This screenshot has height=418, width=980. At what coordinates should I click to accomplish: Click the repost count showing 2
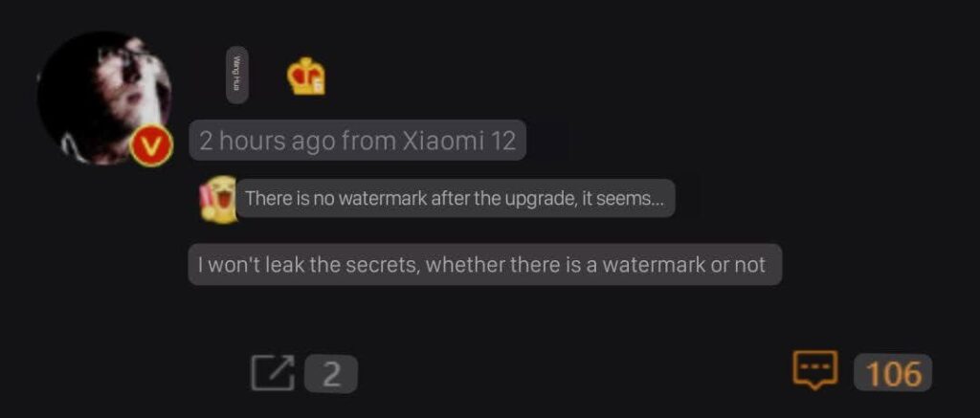tap(331, 374)
